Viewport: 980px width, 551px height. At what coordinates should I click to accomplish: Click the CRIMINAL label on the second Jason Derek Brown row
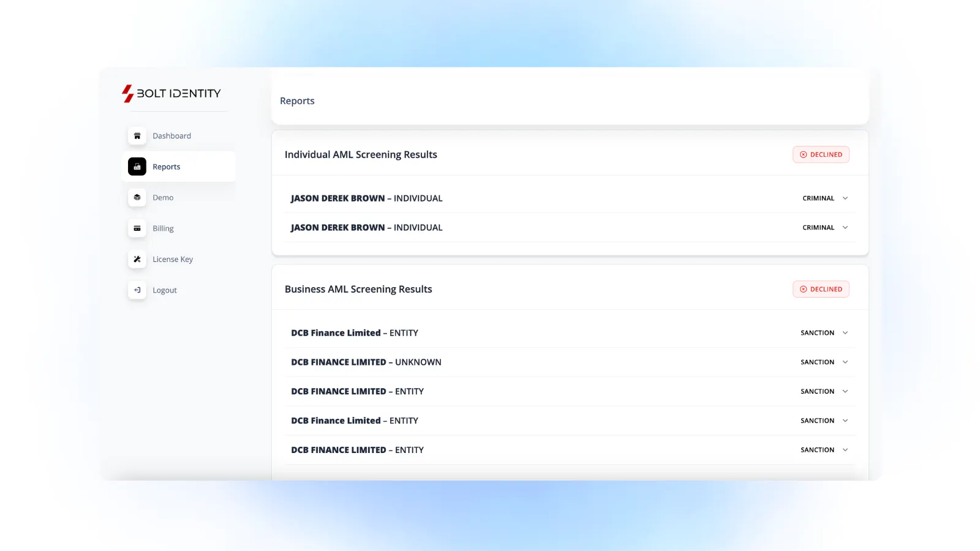[818, 228]
